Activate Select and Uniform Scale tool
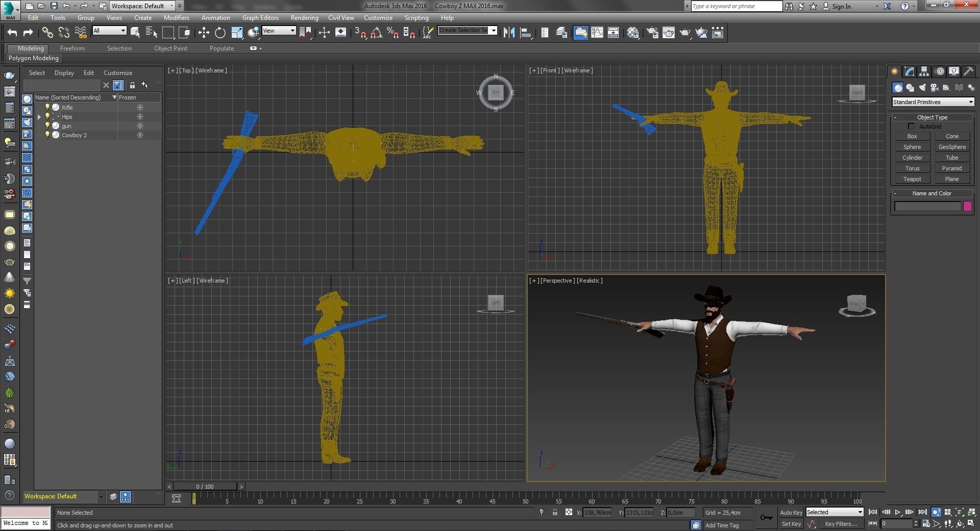980x531 pixels. 237,33
